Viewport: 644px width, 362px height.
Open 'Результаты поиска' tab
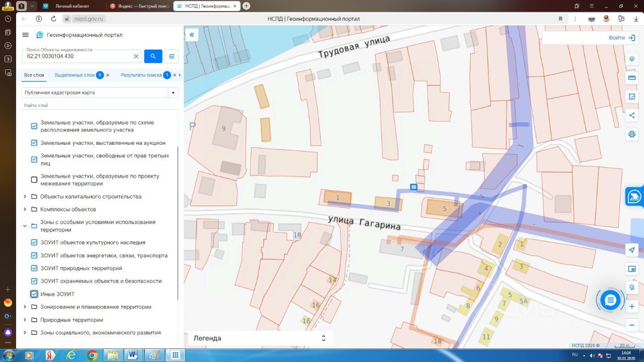coord(141,75)
